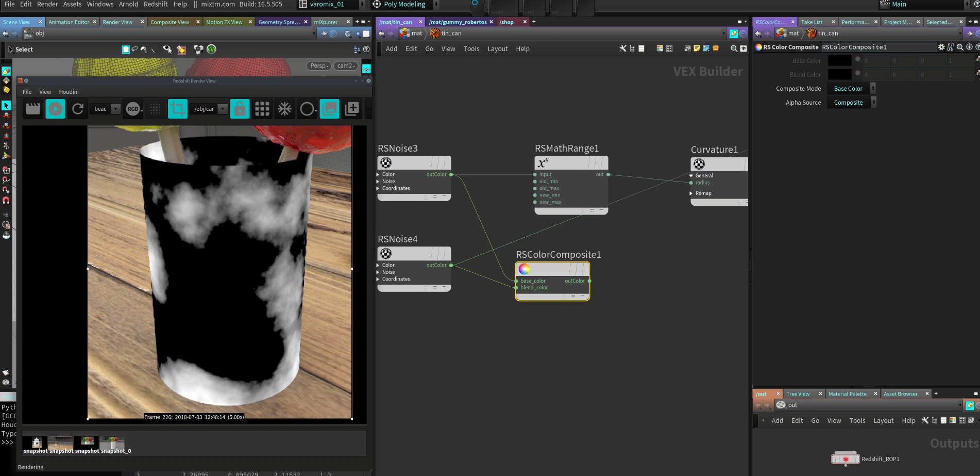
Task: Open the Composite Mode dropdown
Action: click(x=851, y=89)
